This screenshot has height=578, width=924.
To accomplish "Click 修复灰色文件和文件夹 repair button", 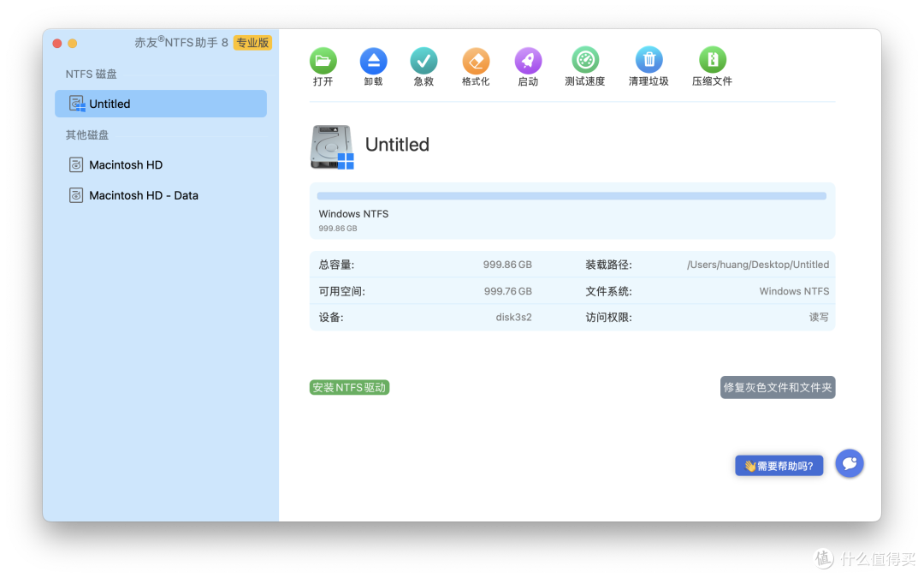I will click(x=777, y=388).
